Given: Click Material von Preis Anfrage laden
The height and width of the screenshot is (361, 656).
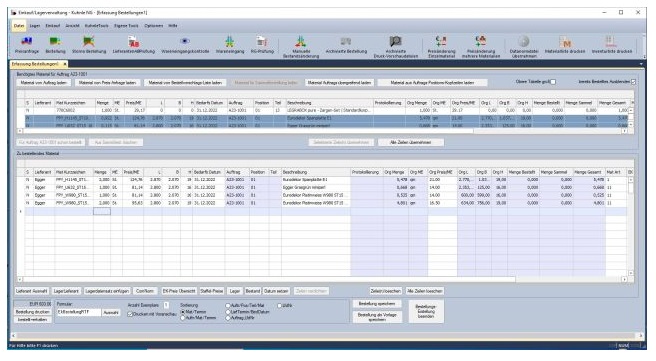Looking at the screenshot, I should (108, 83).
